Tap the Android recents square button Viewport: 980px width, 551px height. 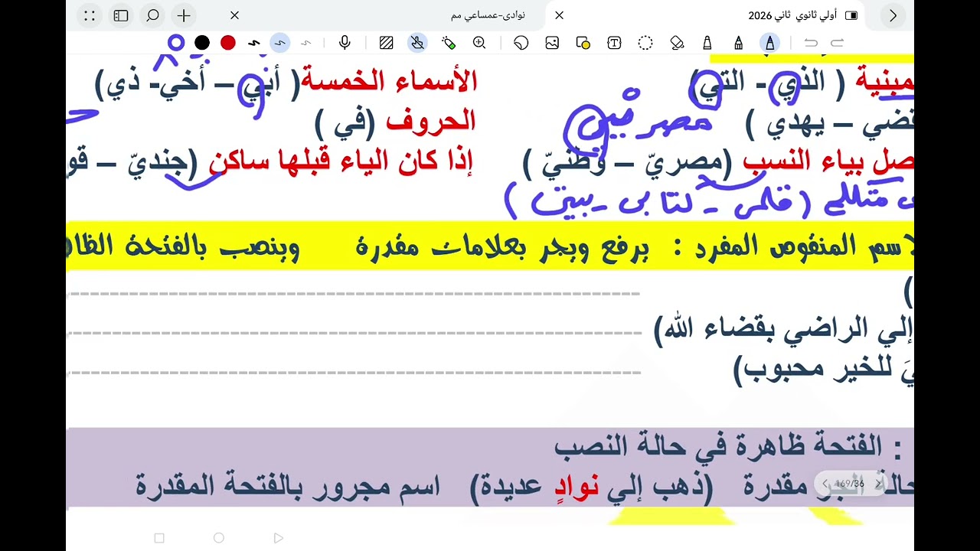tap(159, 538)
